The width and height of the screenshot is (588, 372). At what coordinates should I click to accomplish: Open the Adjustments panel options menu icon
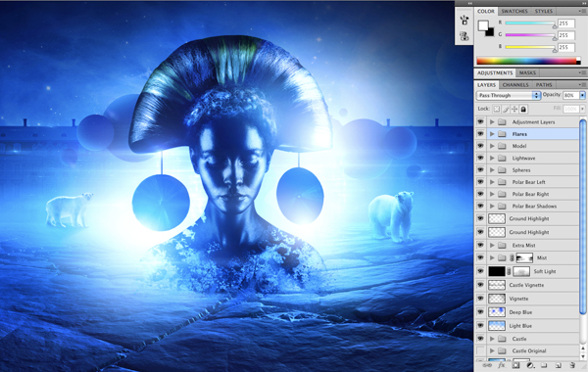coord(582,72)
